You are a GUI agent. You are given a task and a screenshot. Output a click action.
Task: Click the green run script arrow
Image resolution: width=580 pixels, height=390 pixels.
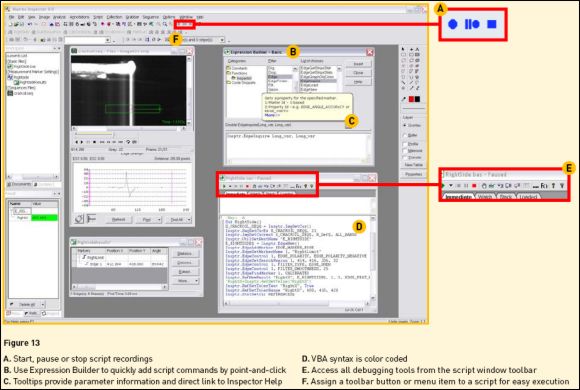pos(443,185)
